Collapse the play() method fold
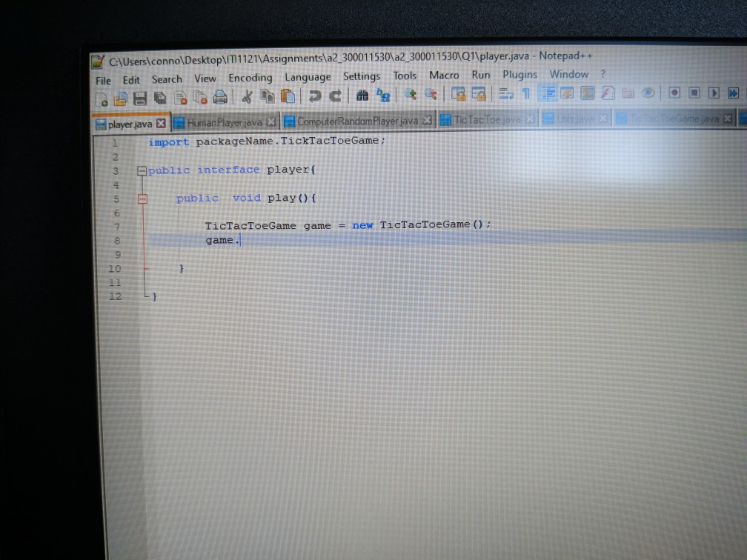 tap(141, 198)
